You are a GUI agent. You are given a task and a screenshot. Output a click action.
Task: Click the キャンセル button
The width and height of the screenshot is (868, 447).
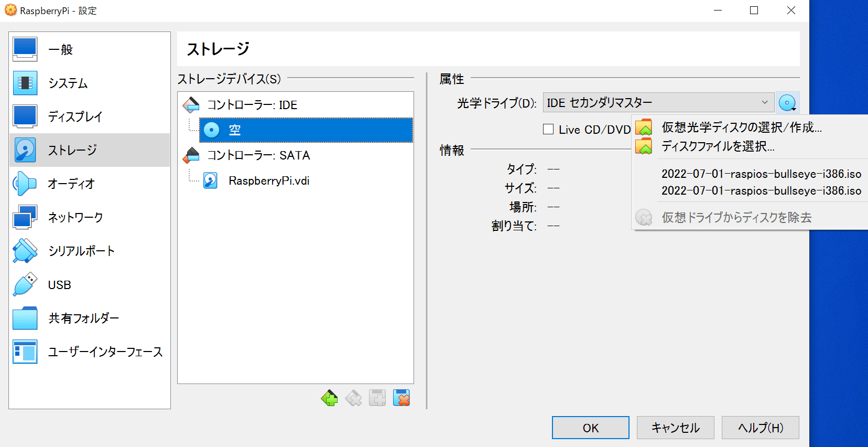(x=676, y=428)
